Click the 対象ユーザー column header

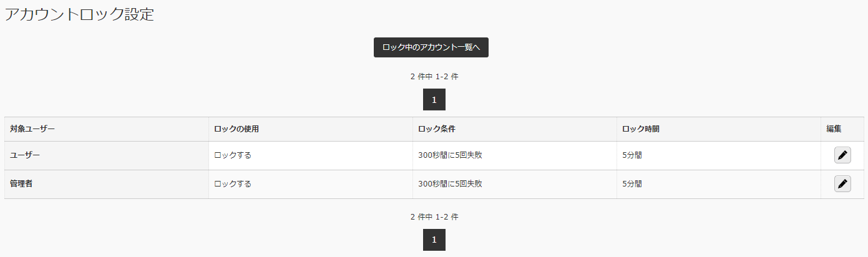(x=32, y=129)
